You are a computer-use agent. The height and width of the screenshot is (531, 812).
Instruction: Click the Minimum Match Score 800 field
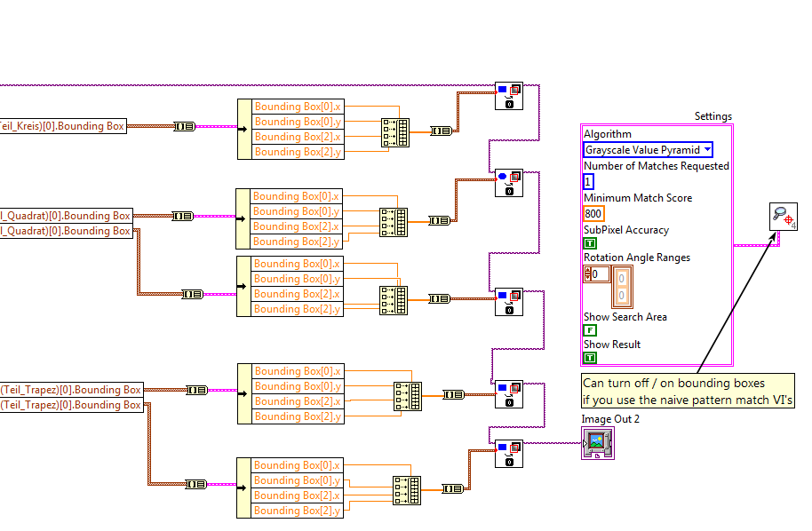click(593, 213)
